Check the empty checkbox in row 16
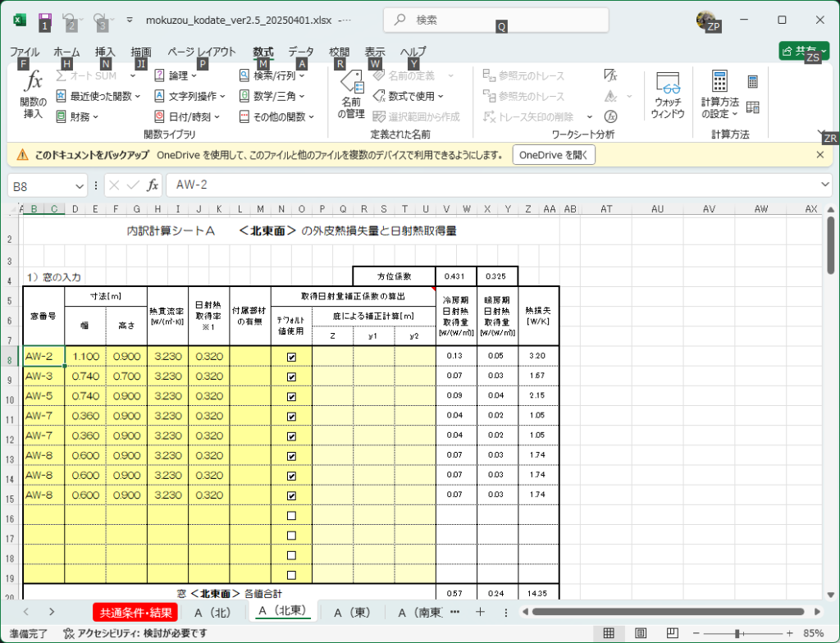This screenshot has width=840, height=643. click(x=291, y=516)
